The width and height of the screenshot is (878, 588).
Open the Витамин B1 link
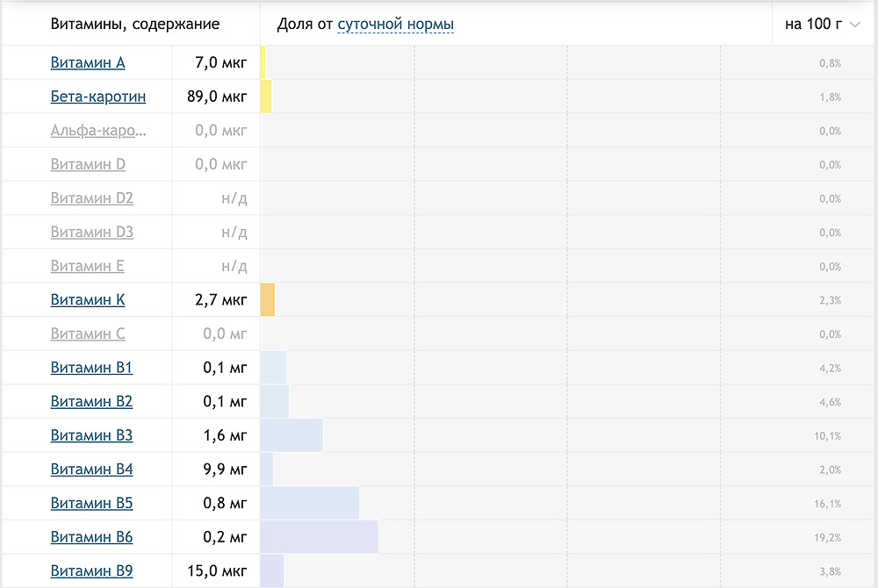[91, 368]
